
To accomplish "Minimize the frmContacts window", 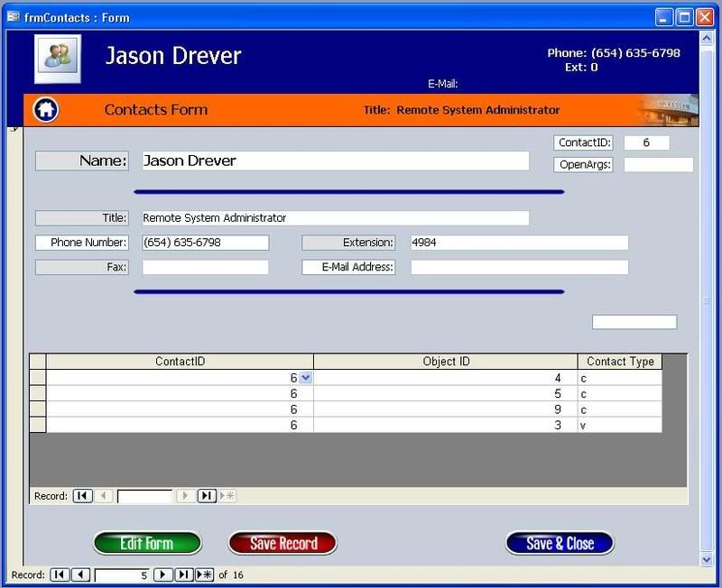I will 663,17.
